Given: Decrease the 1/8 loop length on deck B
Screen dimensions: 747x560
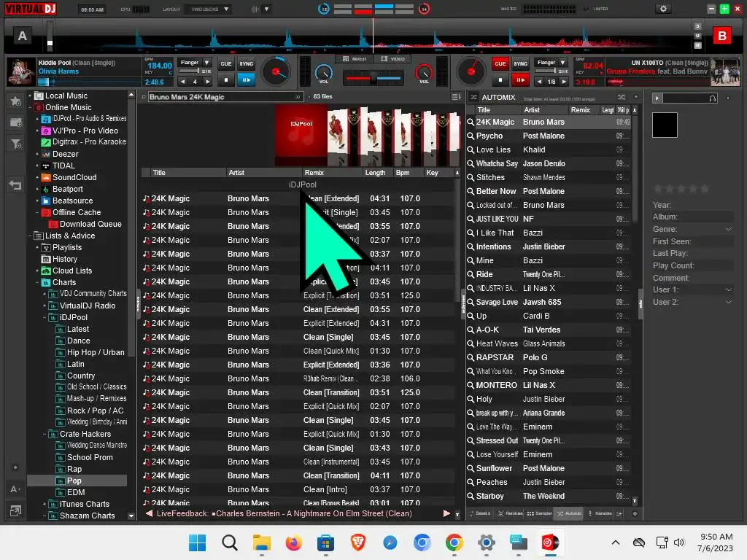Looking at the screenshot, I should pyautogui.click(x=539, y=82).
